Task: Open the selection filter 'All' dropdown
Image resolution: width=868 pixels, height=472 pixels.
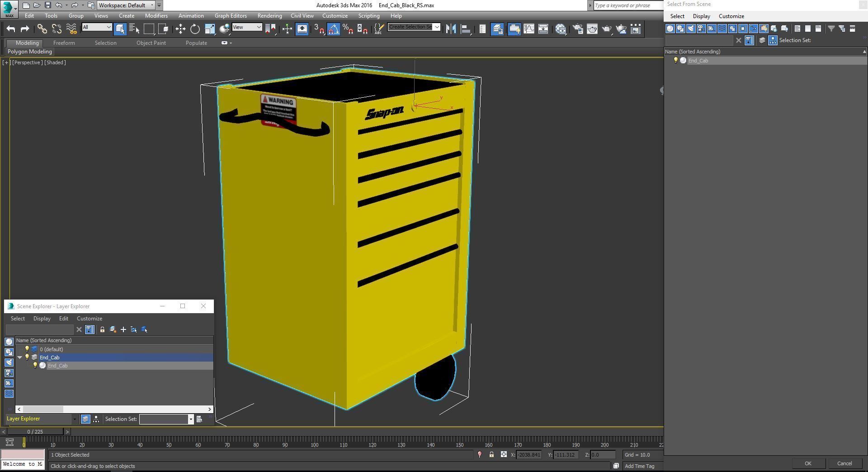Action: (97, 27)
